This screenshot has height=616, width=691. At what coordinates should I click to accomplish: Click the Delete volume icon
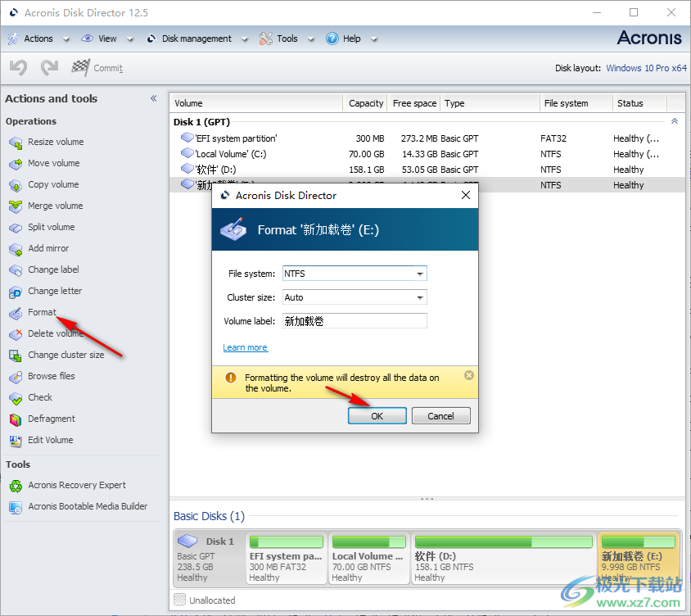[x=16, y=334]
